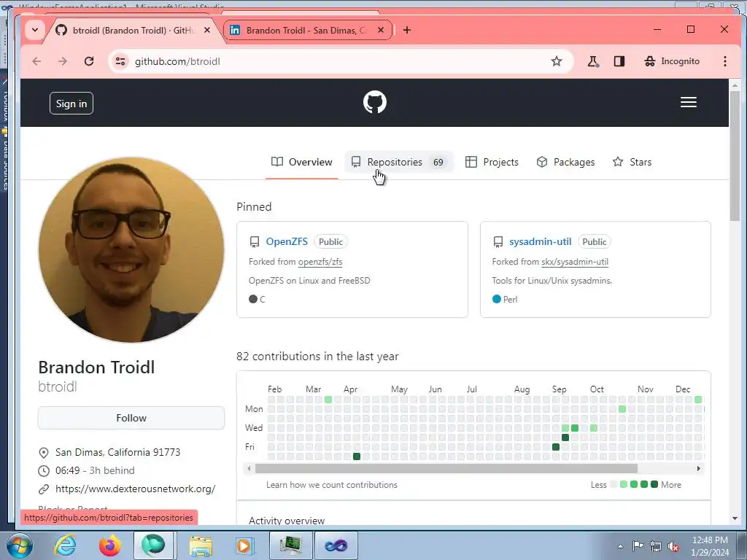Click the browser Back arrow
This screenshot has width=747, height=560.
[x=36, y=61]
